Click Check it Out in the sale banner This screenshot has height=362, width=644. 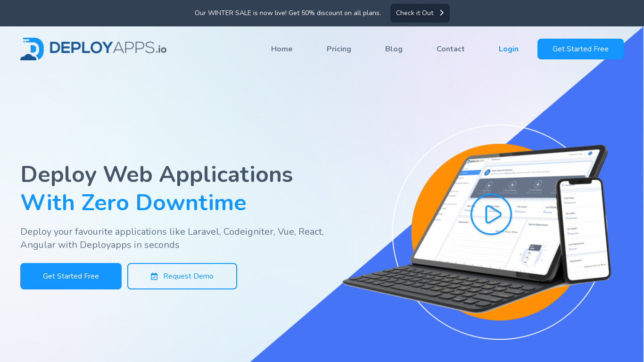420,13
